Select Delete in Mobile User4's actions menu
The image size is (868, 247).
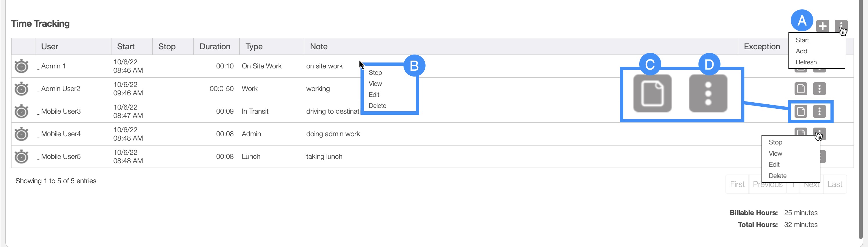777,176
